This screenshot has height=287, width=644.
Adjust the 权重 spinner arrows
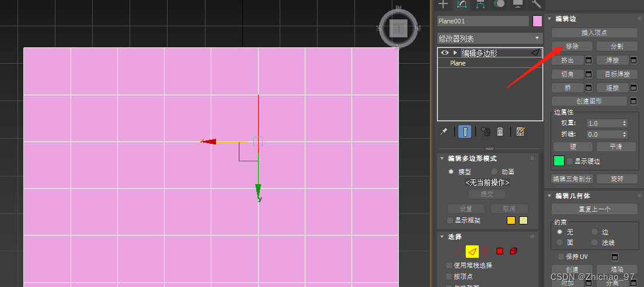(x=625, y=123)
